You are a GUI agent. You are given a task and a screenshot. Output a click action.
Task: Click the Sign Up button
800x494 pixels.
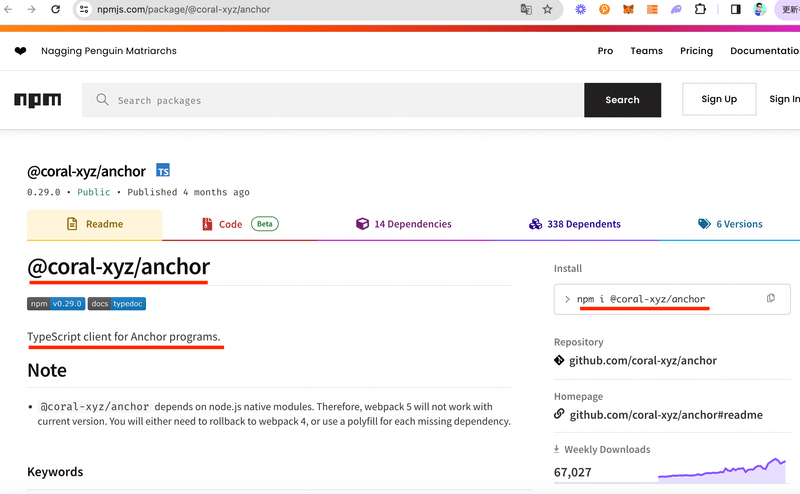point(719,99)
